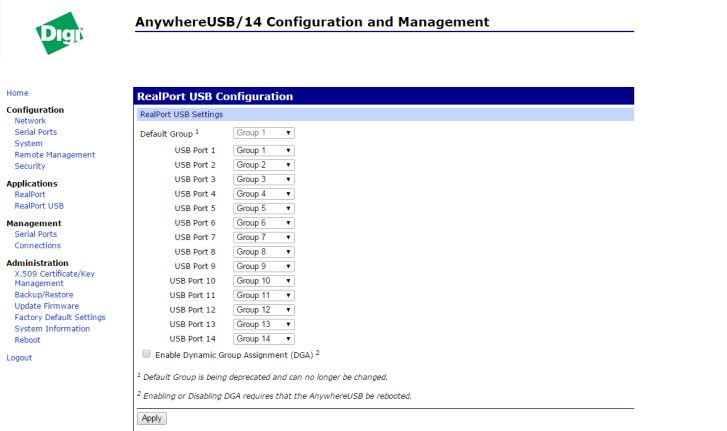Viewport: 727px width, 431px height.
Task: Open the USB Port 7 group dropdown
Action: pos(264,237)
